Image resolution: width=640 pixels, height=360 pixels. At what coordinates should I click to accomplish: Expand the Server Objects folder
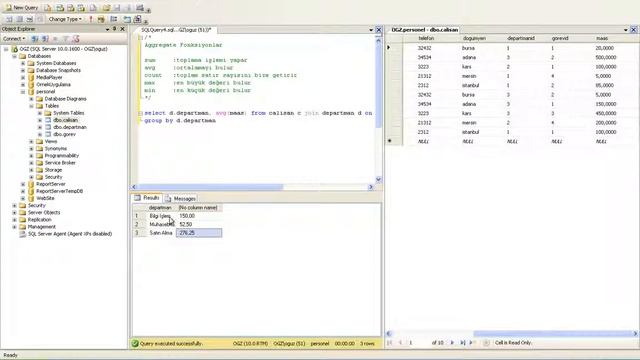[15, 213]
